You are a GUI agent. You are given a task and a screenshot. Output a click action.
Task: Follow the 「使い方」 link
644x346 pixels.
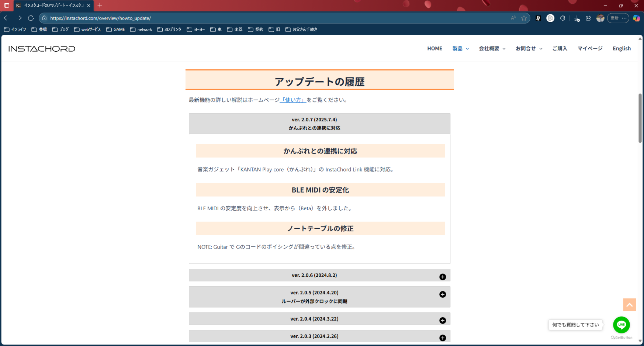point(293,100)
